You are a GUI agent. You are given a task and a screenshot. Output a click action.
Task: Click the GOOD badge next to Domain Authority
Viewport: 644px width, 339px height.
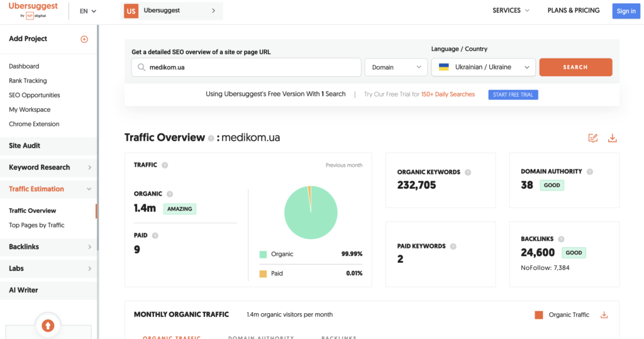click(552, 186)
